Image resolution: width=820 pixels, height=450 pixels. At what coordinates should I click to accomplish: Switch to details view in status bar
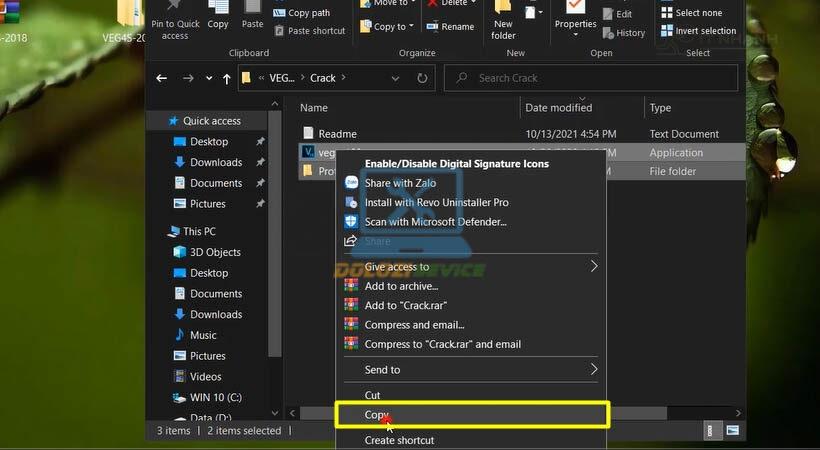pos(712,431)
